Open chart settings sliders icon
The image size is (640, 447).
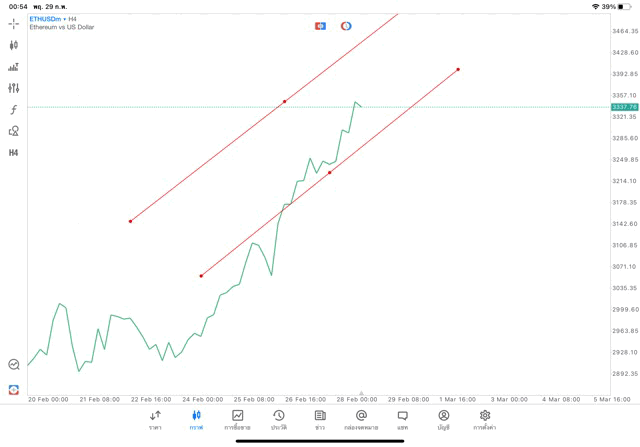(13, 88)
